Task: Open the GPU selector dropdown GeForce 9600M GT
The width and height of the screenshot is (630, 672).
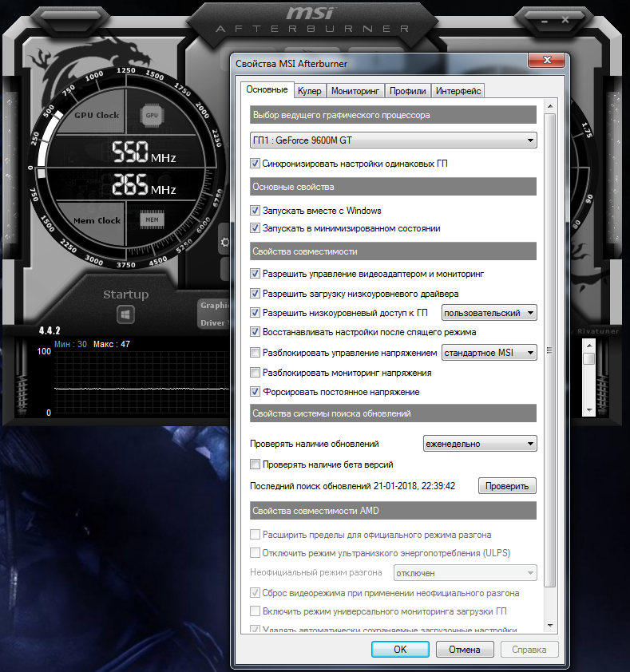Action: click(394, 140)
